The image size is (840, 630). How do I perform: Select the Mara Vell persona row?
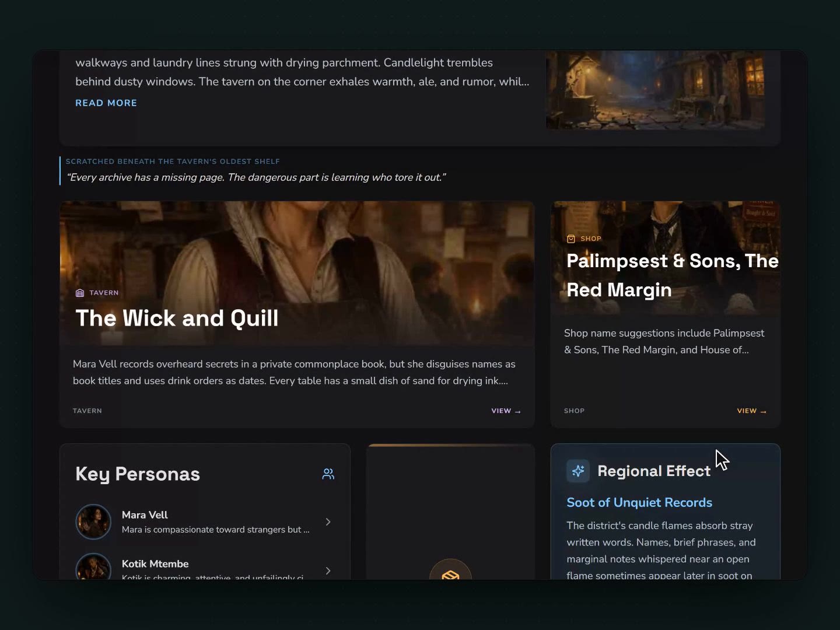(x=205, y=521)
